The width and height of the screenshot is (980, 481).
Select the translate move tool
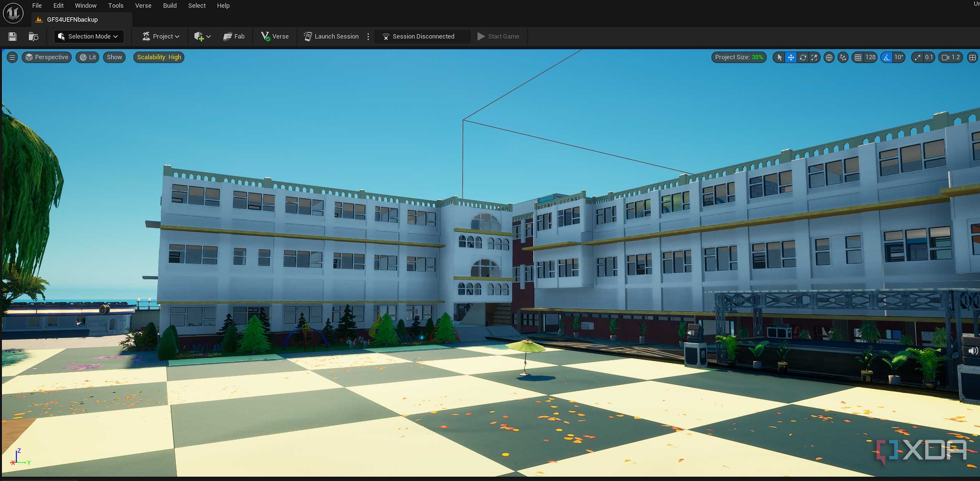(791, 57)
